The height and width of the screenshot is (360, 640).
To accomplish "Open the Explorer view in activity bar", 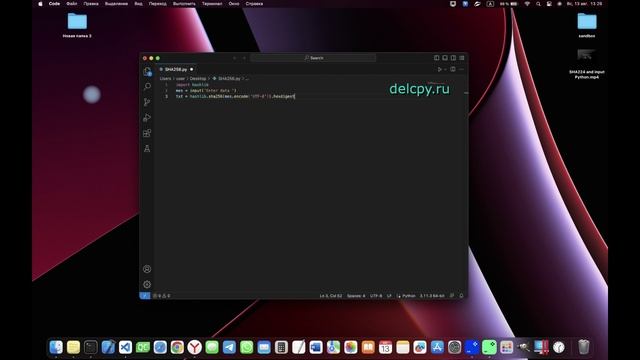I will pos(147,71).
